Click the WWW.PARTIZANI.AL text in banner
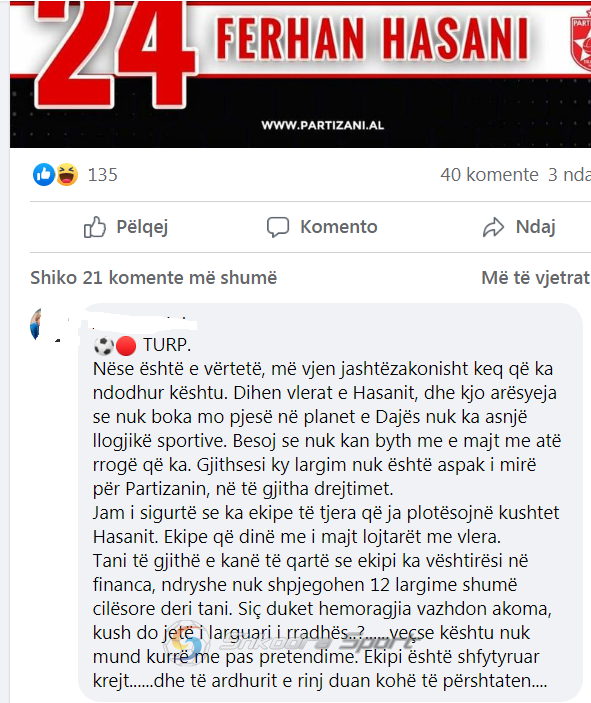The height and width of the screenshot is (703, 591). [x=323, y=125]
